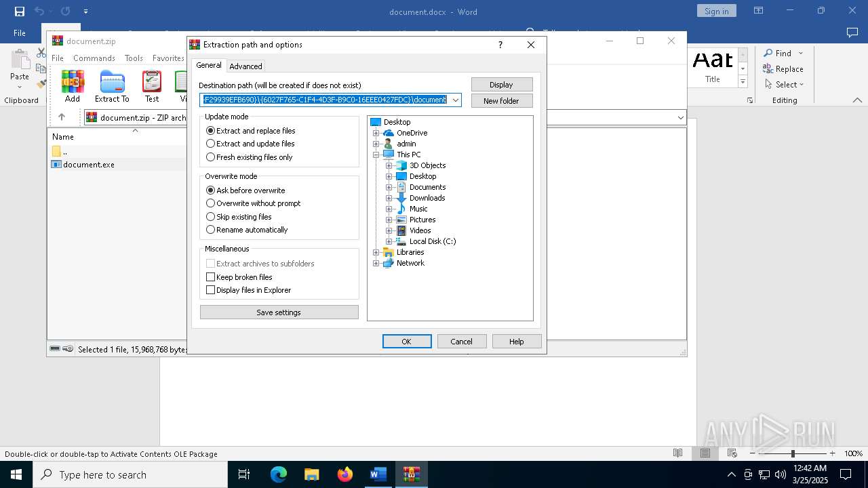The width and height of the screenshot is (868, 488).
Task: Click the Word Redo icon
Action: 65,12
